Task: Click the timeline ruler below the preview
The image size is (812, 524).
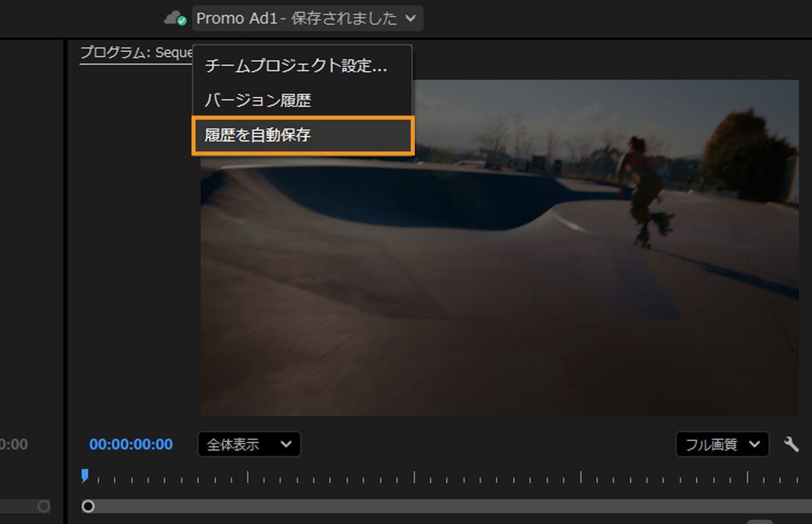Action: (474, 475)
